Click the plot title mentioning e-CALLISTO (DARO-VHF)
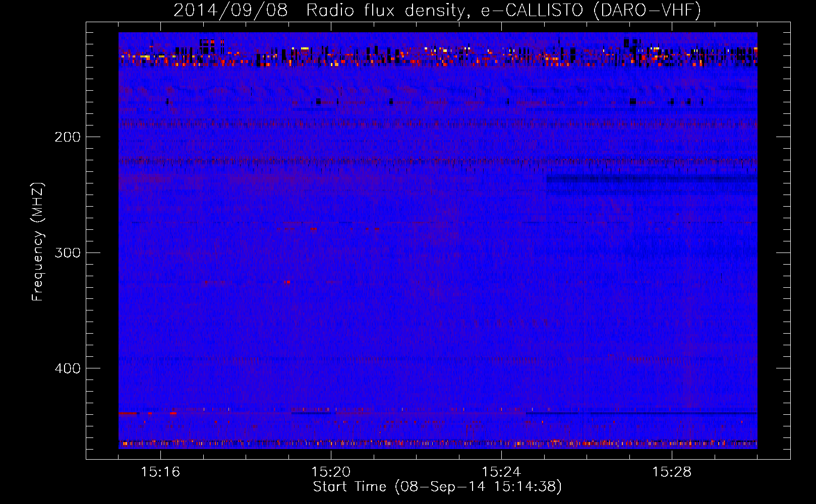The height and width of the screenshot is (504, 816). pyautogui.click(x=437, y=10)
